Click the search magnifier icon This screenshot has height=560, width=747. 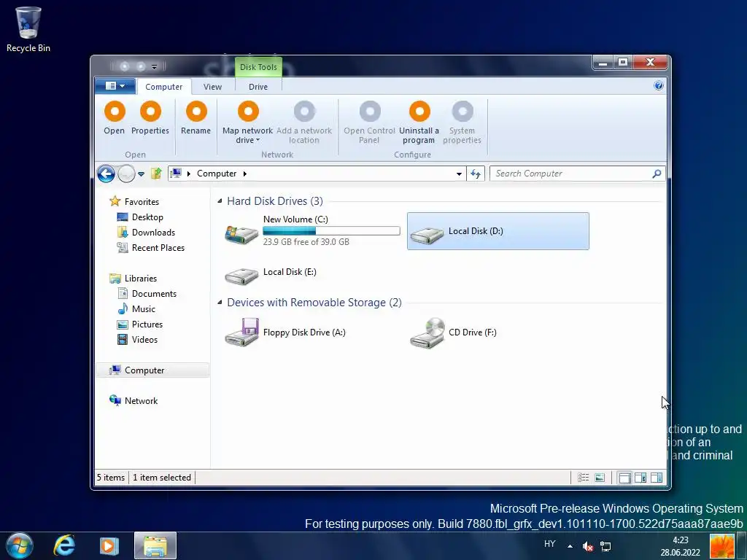[x=657, y=174]
